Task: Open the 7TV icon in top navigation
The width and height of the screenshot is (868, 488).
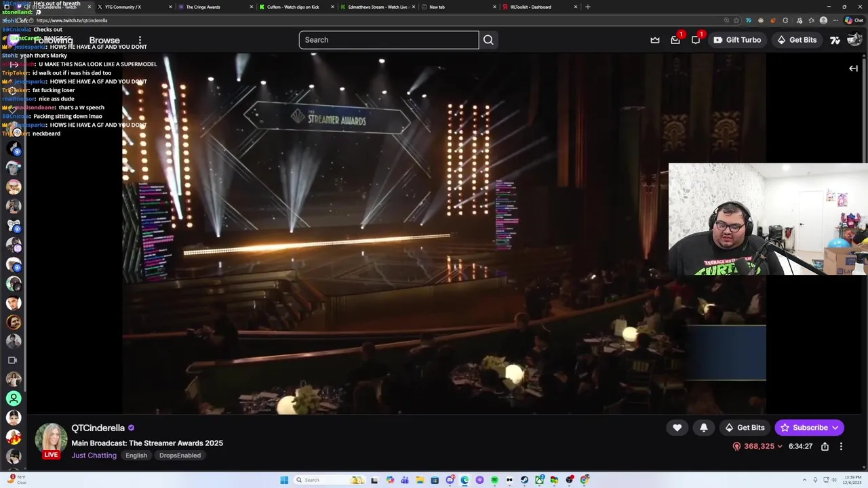Action: pyautogui.click(x=835, y=40)
